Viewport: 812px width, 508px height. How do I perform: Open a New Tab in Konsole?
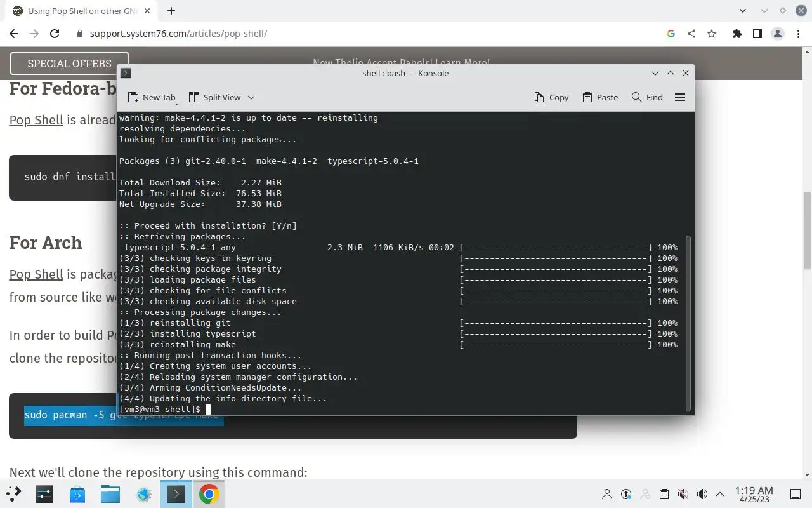coord(152,97)
